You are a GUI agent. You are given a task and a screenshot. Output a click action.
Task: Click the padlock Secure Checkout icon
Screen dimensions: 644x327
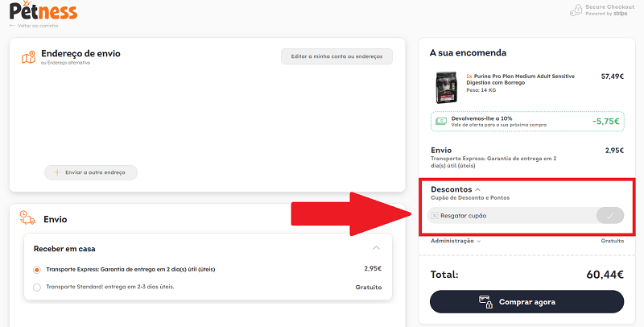point(576,10)
